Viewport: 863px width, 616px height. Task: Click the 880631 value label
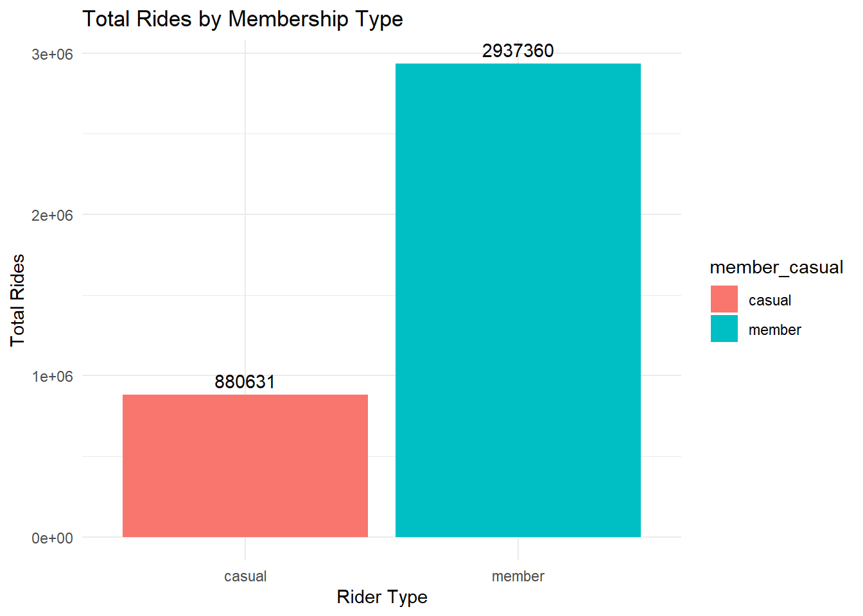(245, 382)
